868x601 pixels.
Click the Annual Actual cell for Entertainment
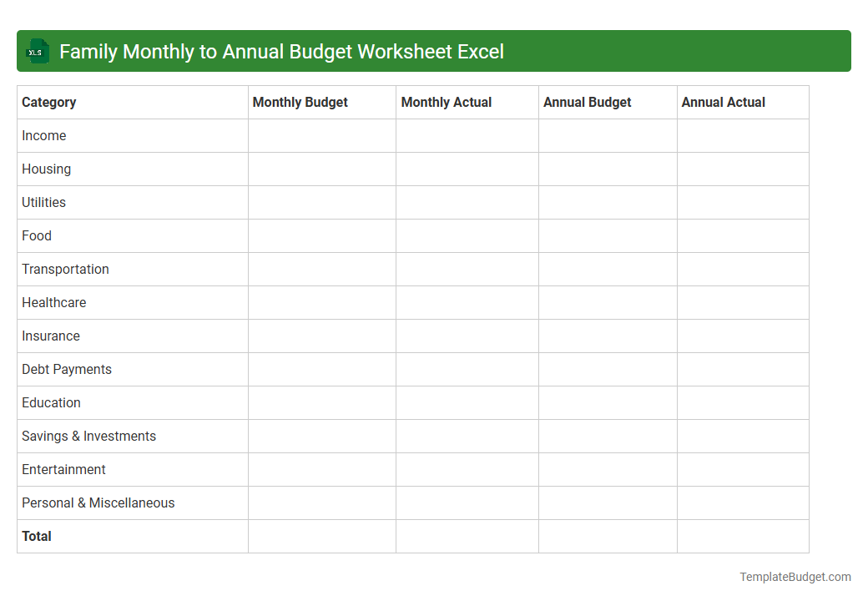[742, 469]
